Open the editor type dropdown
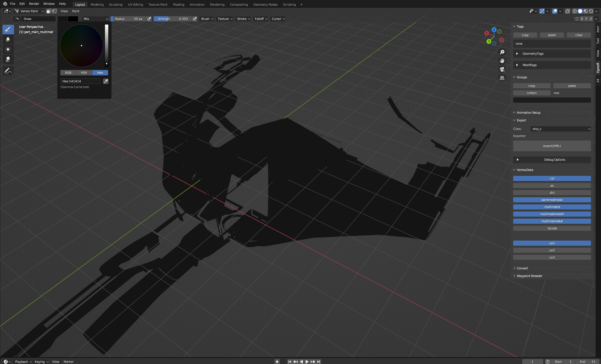 (7, 11)
